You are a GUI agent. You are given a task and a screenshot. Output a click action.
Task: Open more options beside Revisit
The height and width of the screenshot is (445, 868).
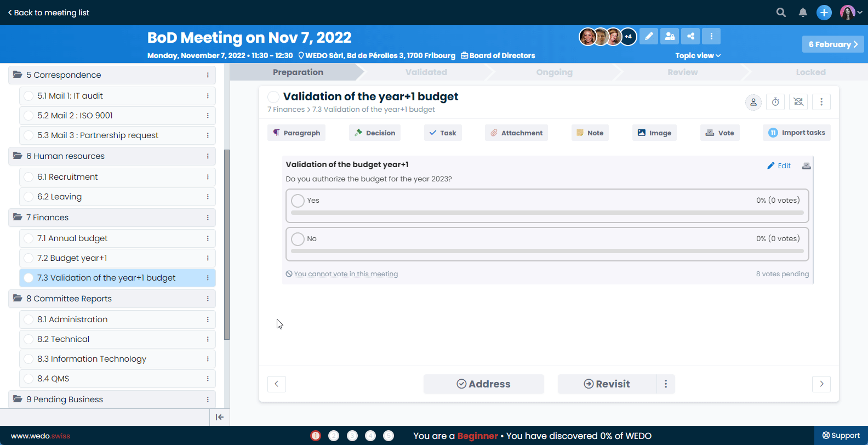(666, 384)
